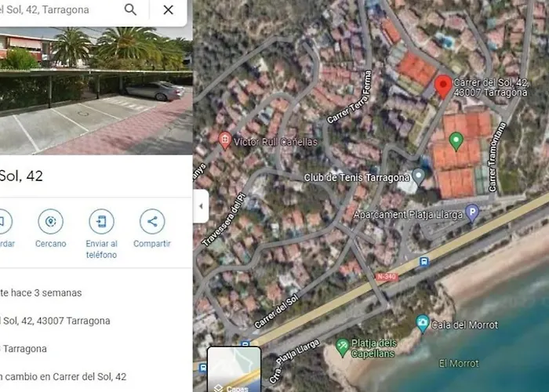Click bus stop icon near N-340 badge
The image size is (549, 392).
pyautogui.click(x=424, y=262)
